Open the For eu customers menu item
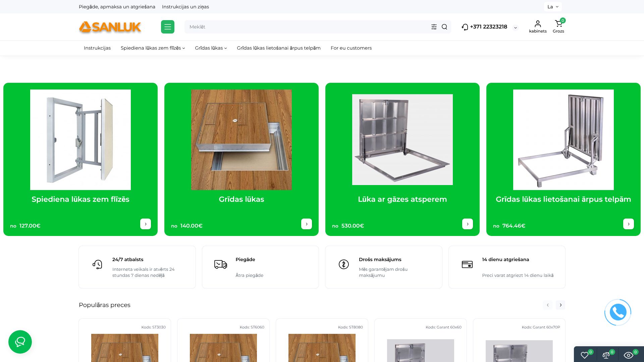Screen dimensions: 644x362 [351, 48]
